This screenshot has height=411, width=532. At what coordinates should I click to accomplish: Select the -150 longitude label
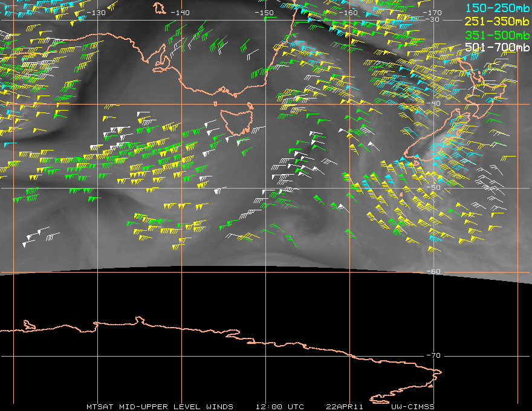pos(264,13)
